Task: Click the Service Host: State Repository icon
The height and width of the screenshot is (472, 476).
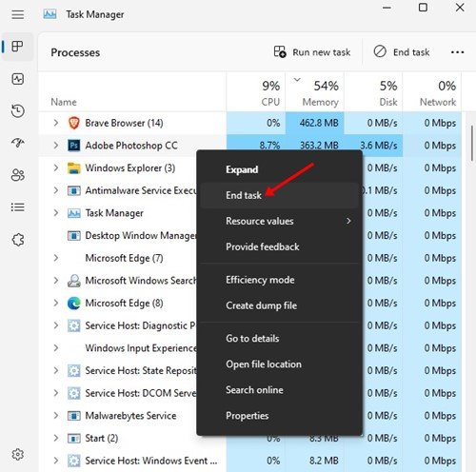Action: click(74, 371)
